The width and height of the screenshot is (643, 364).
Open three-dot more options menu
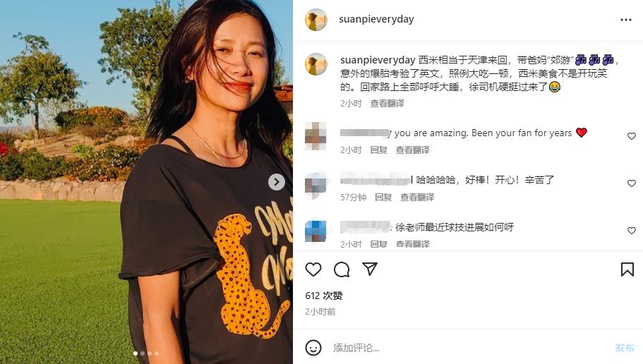(626, 20)
